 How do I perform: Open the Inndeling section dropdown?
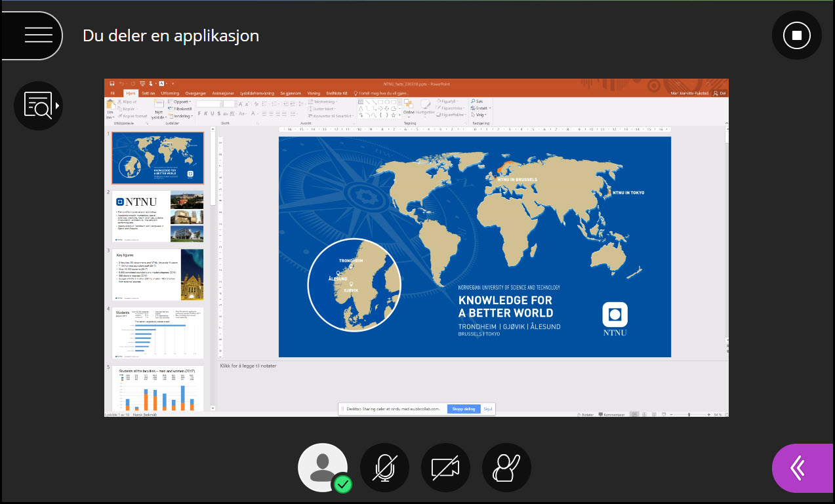(181, 116)
